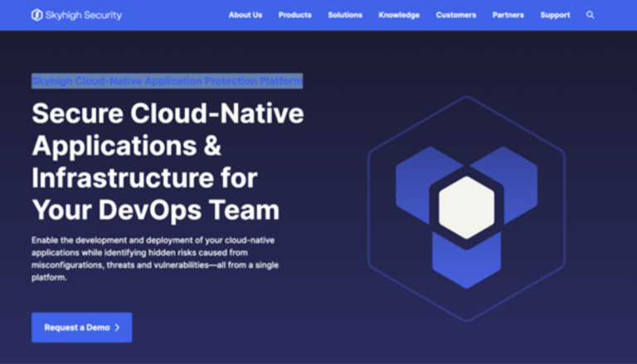Go to the Customers menu item
637x364 pixels.
pos(456,15)
